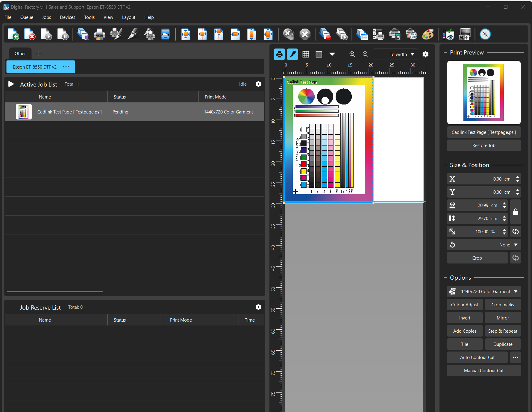Toggle Crop marks option
Image resolution: width=532 pixels, height=412 pixels.
(x=503, y=305)
